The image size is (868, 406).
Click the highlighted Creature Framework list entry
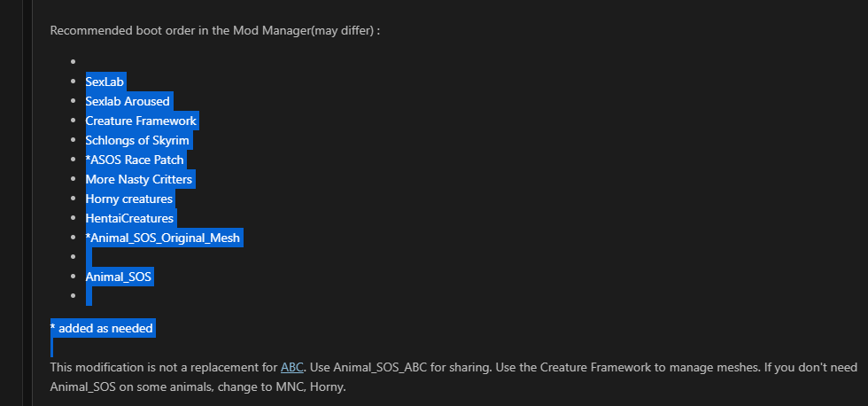click(x=141, y=121)
